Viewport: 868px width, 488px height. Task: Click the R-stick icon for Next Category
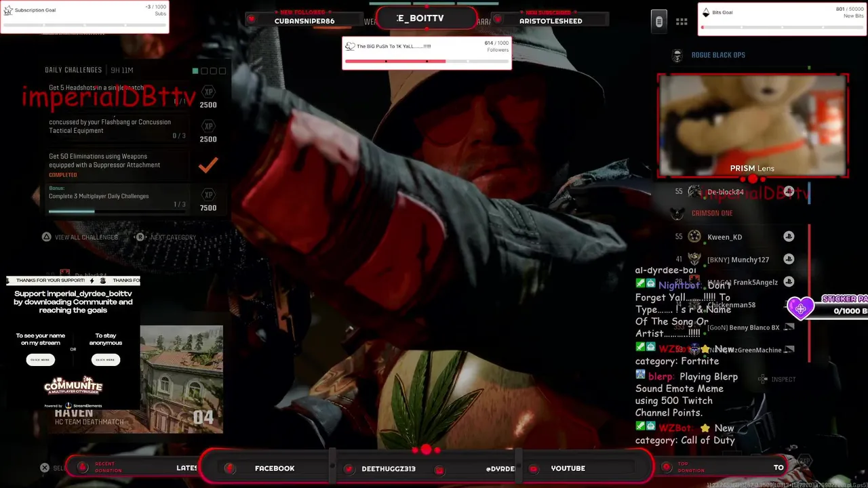click(140, 237)
